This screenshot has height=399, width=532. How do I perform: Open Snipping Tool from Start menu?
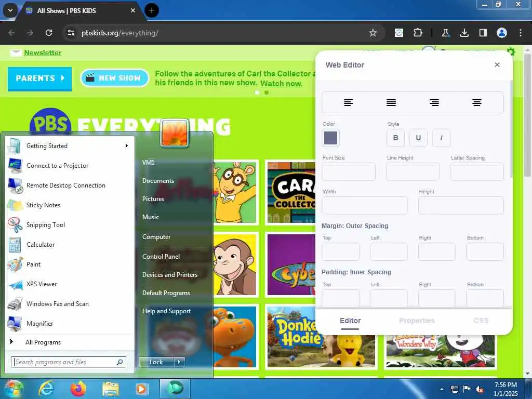[x=70, y=225]
